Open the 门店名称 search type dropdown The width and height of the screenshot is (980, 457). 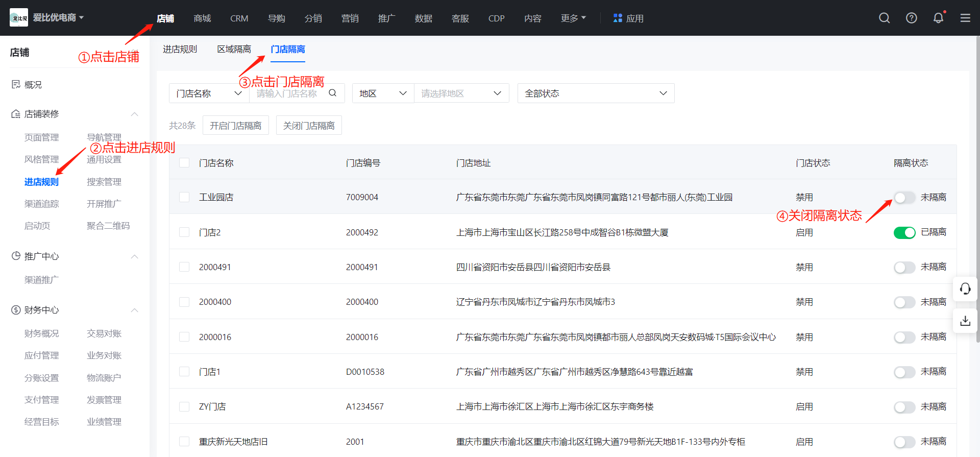[209, 93]
